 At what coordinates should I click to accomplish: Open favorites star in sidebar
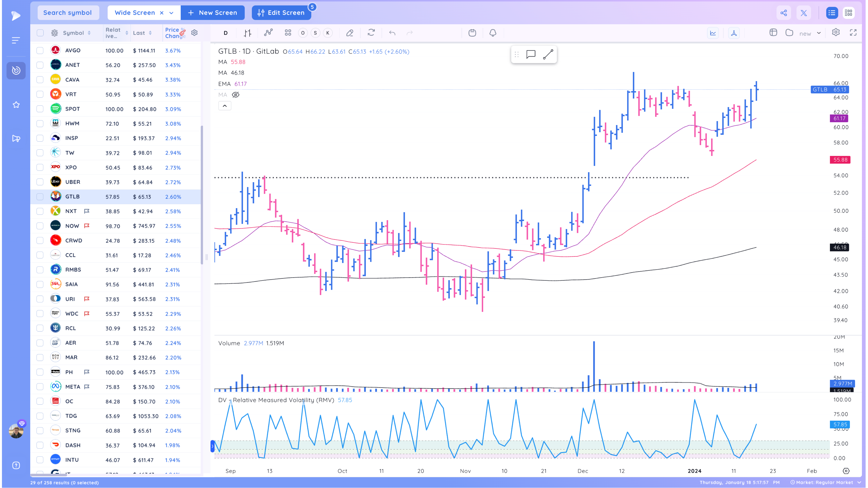click(x=16, y=105)
